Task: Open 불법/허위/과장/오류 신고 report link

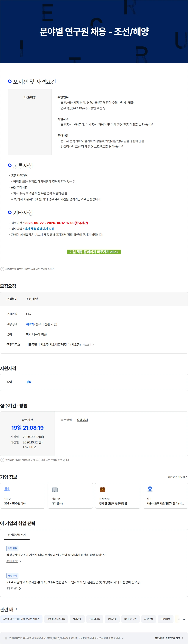Action: pos(169,638)
